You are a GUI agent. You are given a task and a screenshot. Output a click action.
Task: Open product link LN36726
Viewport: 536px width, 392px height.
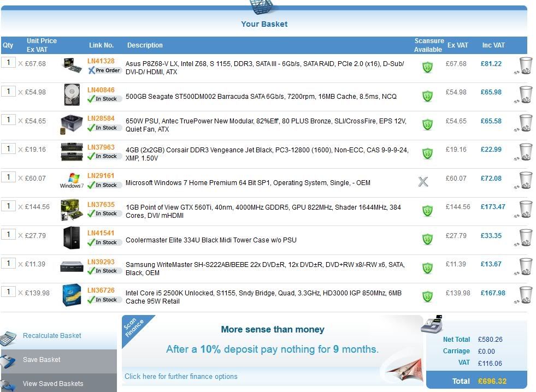pos(101,290)
